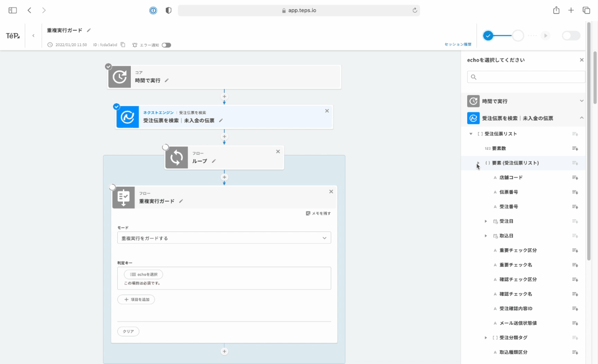
Task: Toggle the エラー通知 switch
Action: [x=166, y=45]
